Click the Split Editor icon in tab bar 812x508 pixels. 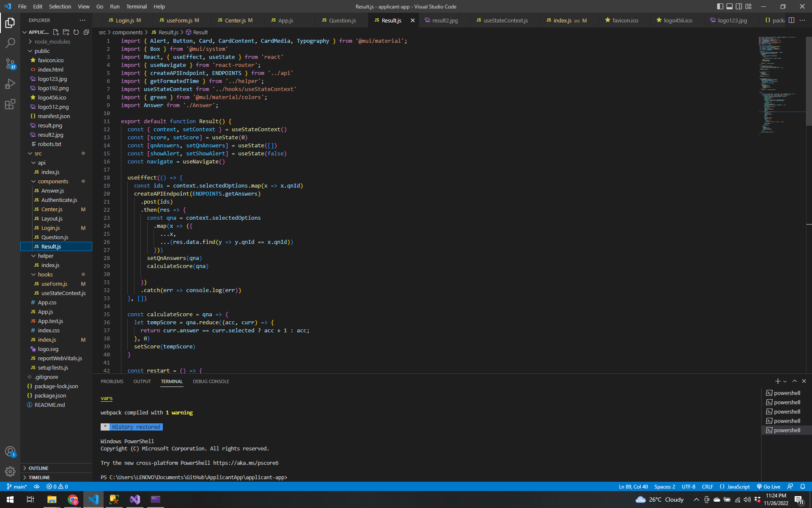click(x=791, y=20)
